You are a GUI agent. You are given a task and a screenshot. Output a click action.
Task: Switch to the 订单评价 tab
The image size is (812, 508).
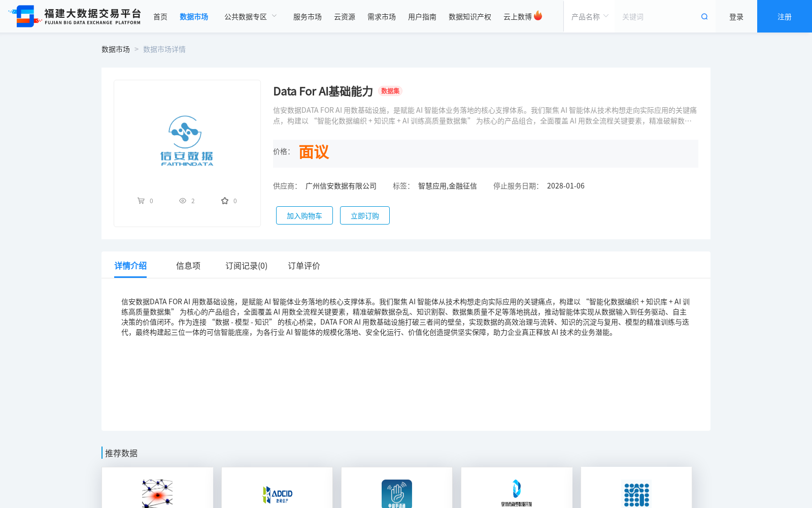pos(304,266)
